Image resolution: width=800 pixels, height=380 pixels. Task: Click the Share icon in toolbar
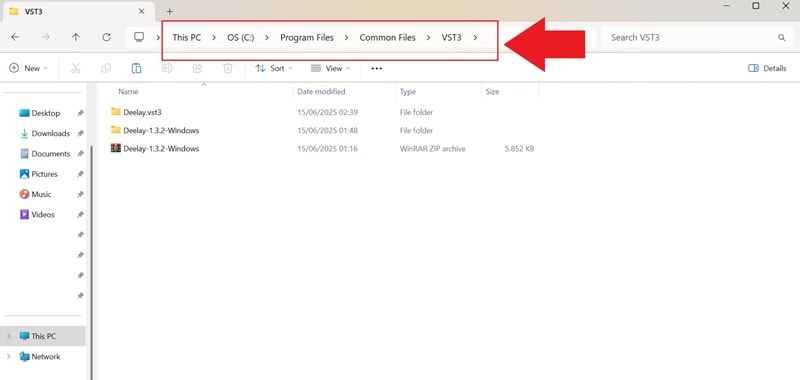(x=197, y=68)
